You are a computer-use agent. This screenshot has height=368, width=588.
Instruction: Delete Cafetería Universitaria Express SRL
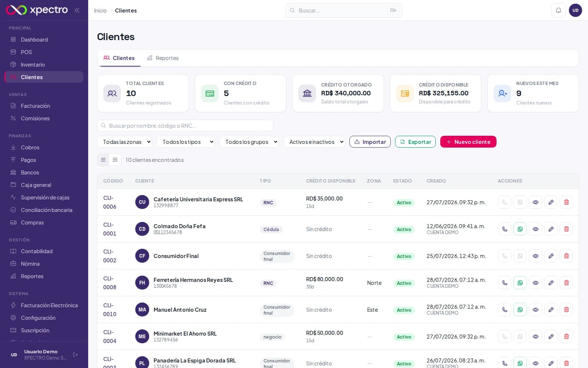(566, 202)
